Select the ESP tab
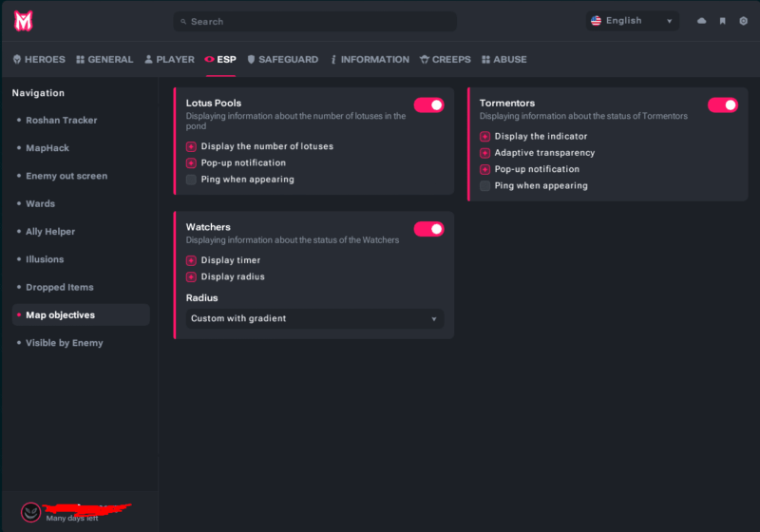This screenshot has height=532, width=760. (x=220, y=59)
